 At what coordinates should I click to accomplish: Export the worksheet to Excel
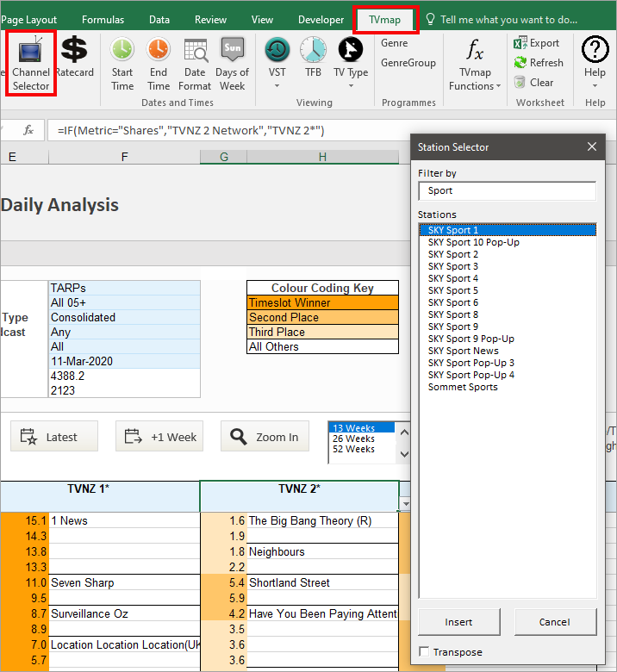pyautogui.click(x=536, y=43)
